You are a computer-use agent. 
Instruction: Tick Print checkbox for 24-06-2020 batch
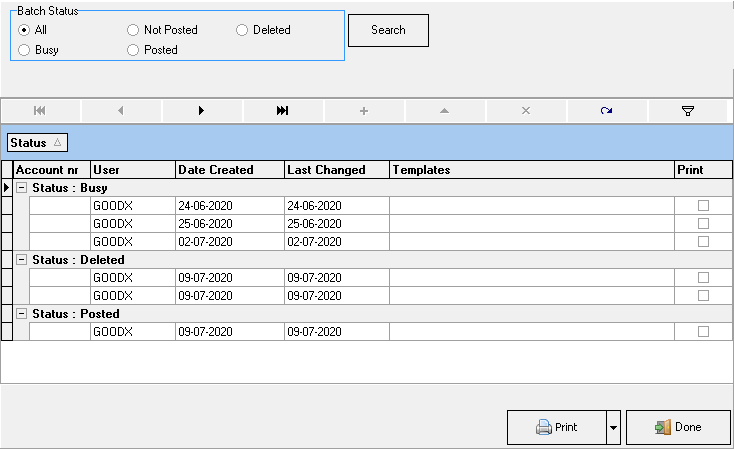pos(703,206)
